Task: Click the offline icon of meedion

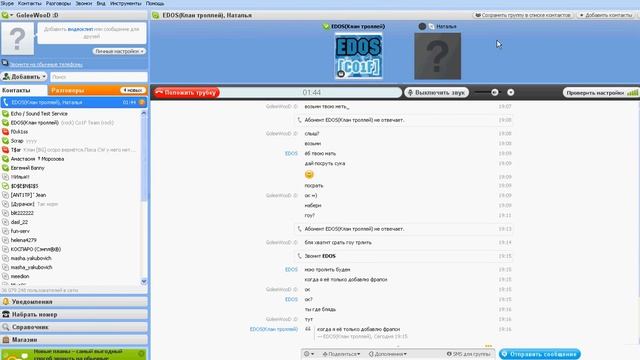Action: pyautogui.click(x=5, y=276)
